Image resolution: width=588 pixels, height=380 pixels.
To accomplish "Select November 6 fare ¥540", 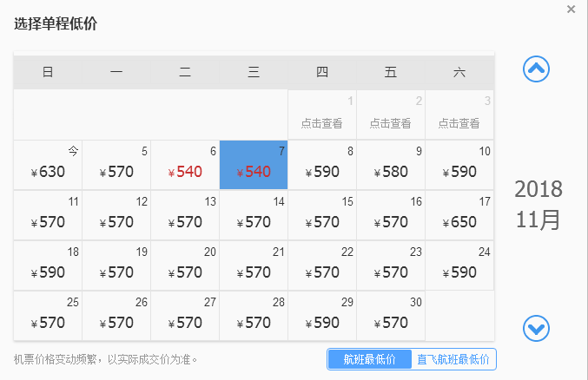I will pos(185,165).
